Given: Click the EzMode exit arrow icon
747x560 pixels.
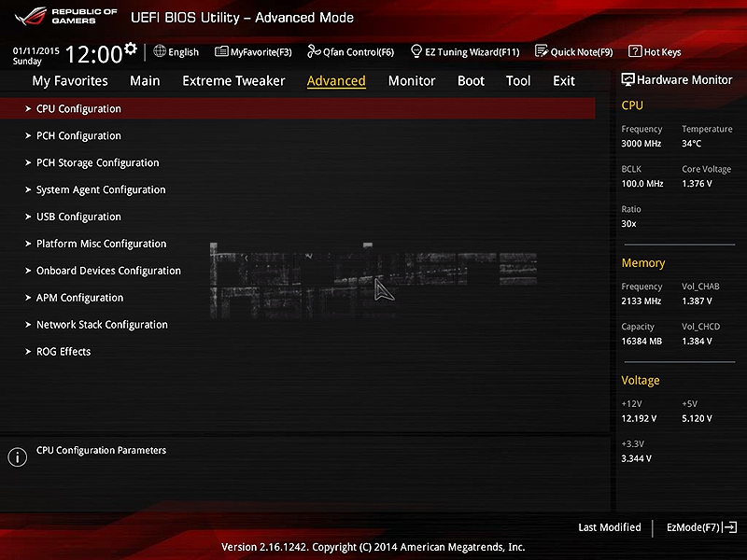Looking at the screenshot, I should coord(730,527).
